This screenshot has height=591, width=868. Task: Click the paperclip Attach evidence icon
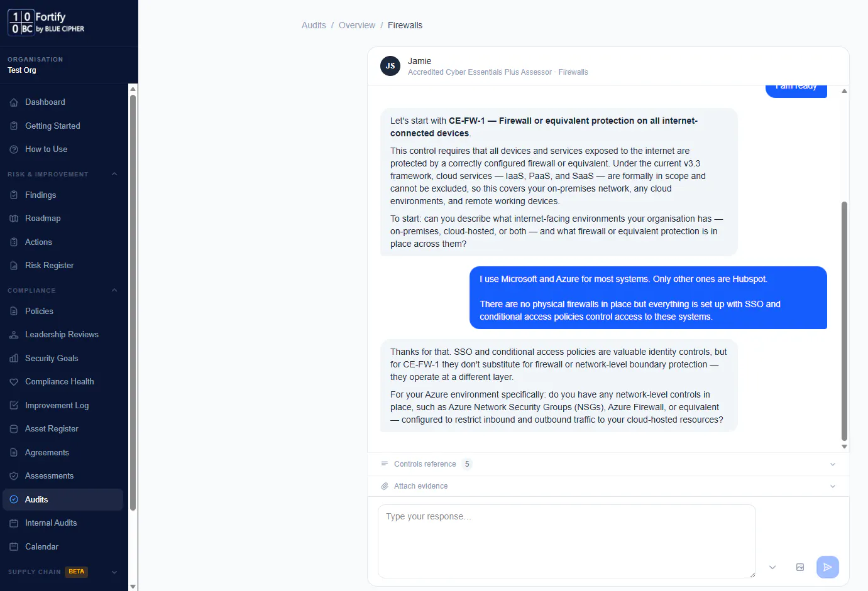(x=385, y=486)
